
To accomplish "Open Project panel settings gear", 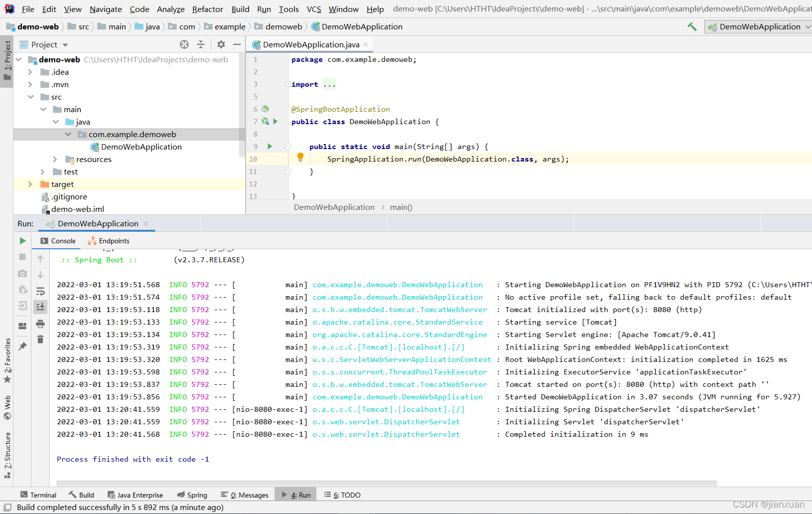I will tap(221, 44).
